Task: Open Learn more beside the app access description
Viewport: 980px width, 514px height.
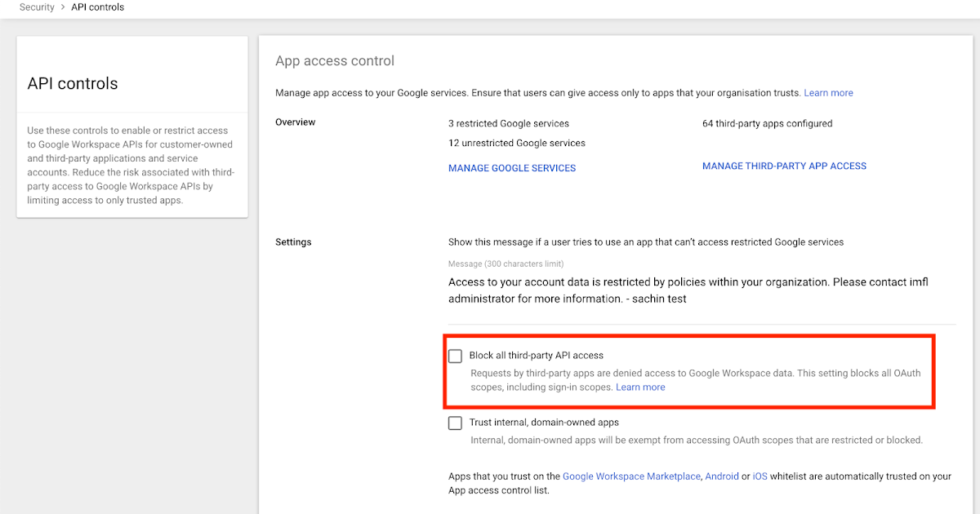Action: point(828,93)
